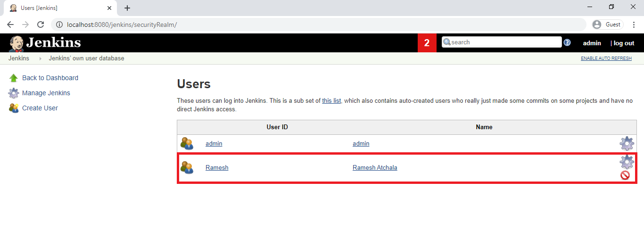The image size is (644, 248).
Task: Click the Jenkins logo in header
Action: click(45, 43)
